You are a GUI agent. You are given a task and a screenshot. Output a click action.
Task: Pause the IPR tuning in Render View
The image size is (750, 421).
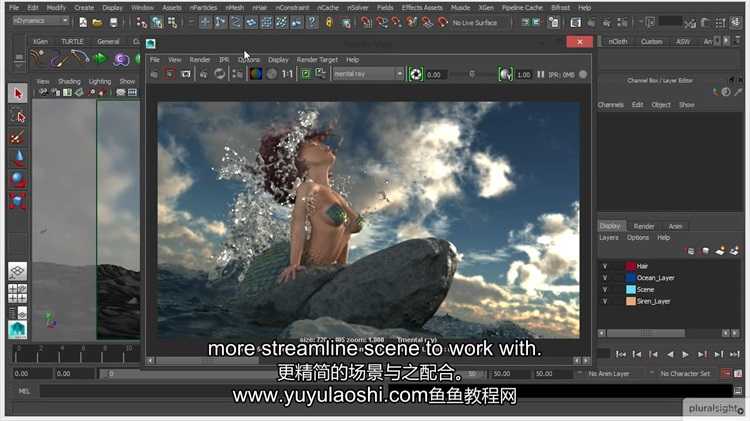[540, 74]
